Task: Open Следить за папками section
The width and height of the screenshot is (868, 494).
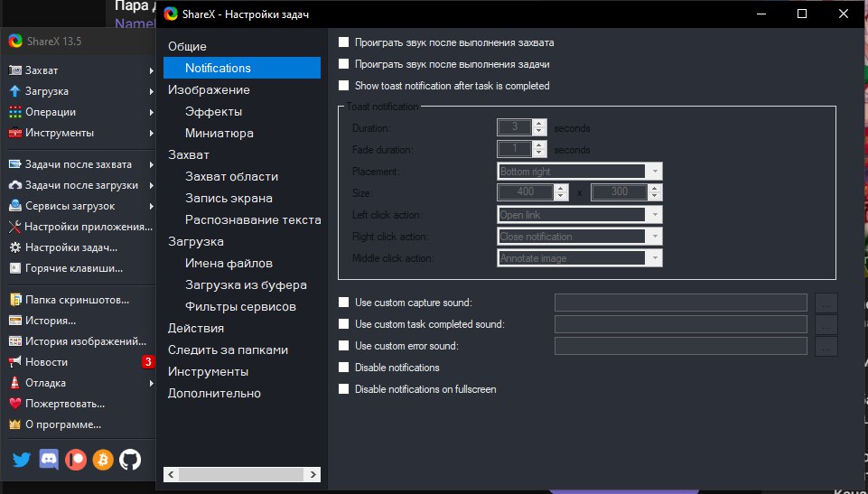Action: point(228,350)
